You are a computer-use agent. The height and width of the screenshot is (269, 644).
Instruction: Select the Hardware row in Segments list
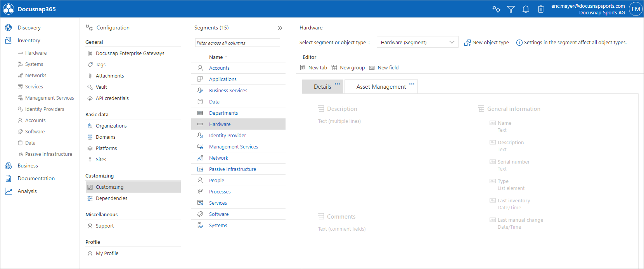pyautogui.click(x=238, y=124)
